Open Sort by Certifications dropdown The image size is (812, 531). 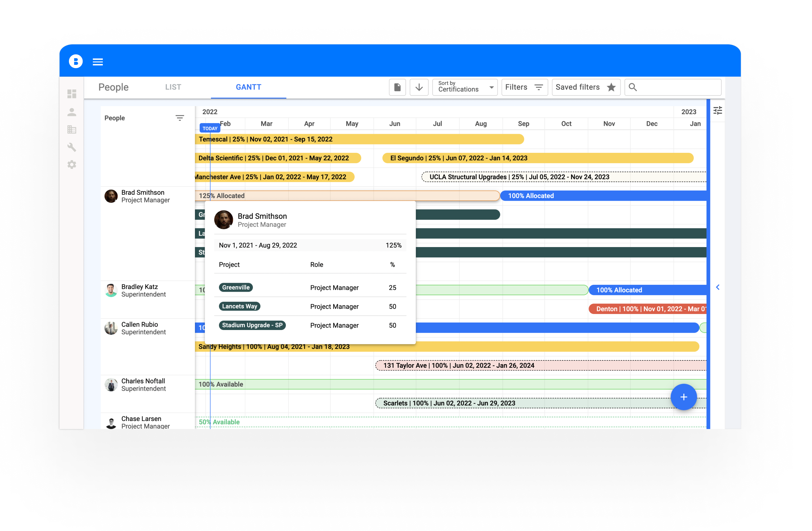(x=465, y=87)
